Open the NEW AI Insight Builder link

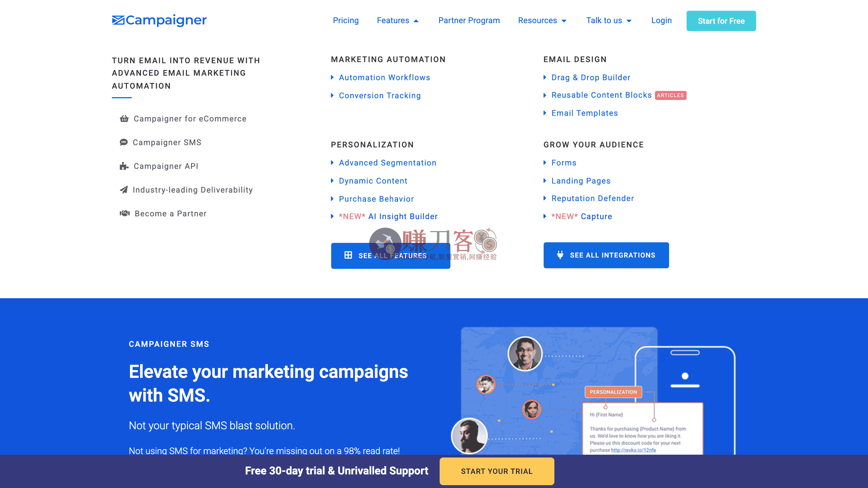pos(388,216)
